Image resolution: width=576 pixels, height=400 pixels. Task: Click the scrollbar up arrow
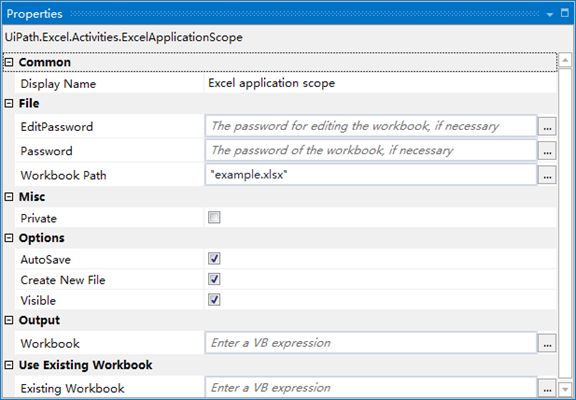[x=565, y=60]
